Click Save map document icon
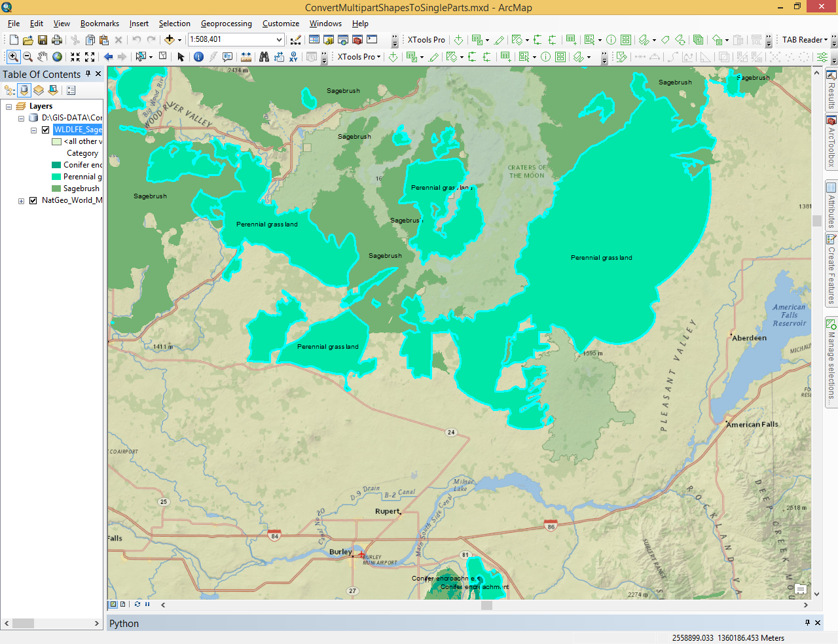This screenshot has width=838, height=644. pyautogui.click(x=43, y=40)
